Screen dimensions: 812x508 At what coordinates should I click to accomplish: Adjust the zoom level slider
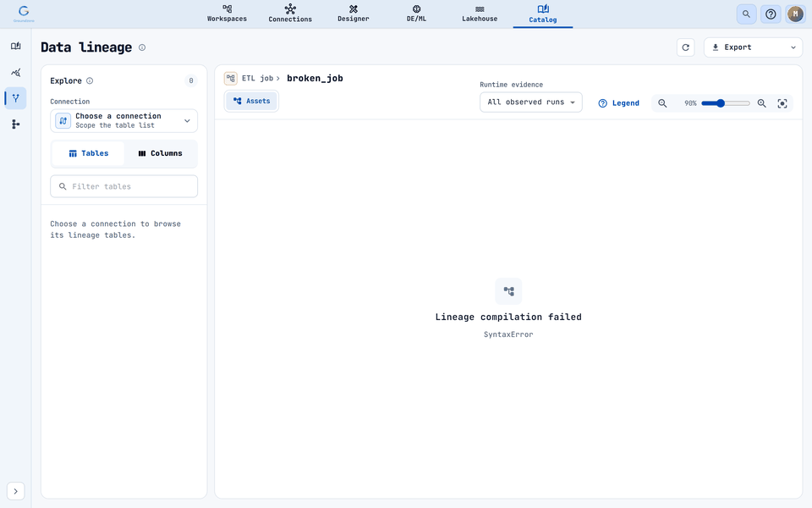coord(726,103)
